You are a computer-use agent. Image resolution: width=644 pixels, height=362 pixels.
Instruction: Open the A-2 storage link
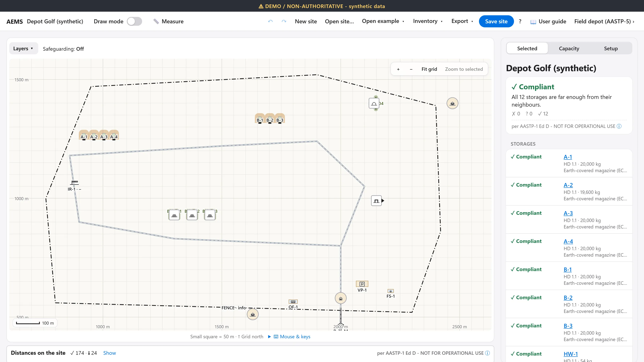(568, 185)
